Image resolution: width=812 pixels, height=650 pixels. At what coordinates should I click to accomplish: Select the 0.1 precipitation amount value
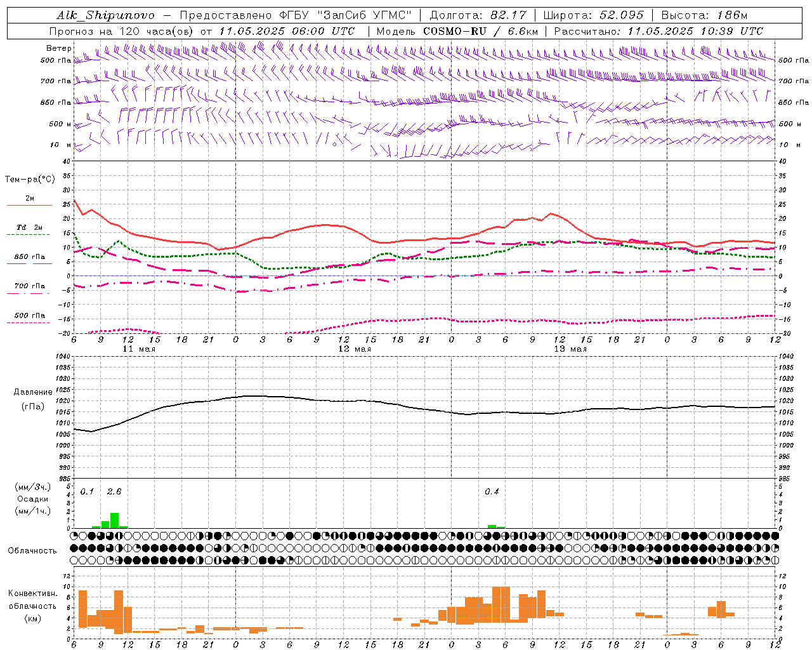tap(87, 491)
